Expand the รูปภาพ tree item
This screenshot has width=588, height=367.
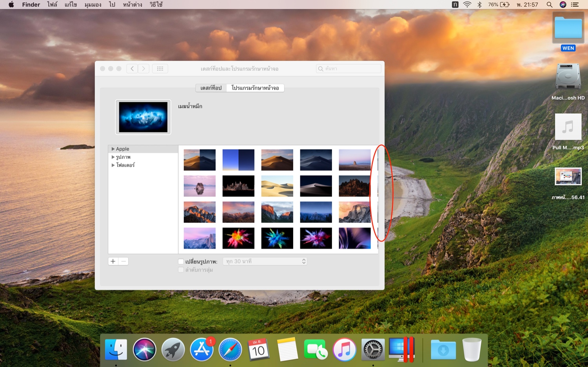coord(113,157)
